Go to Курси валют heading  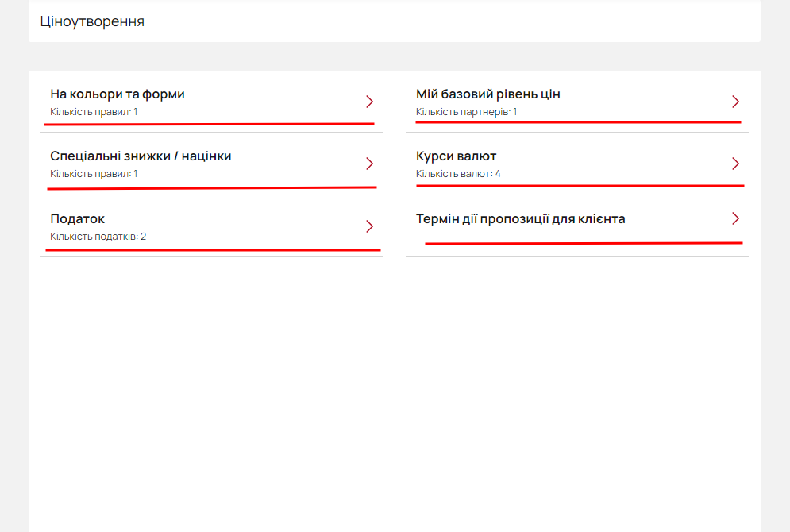(456, 156)
